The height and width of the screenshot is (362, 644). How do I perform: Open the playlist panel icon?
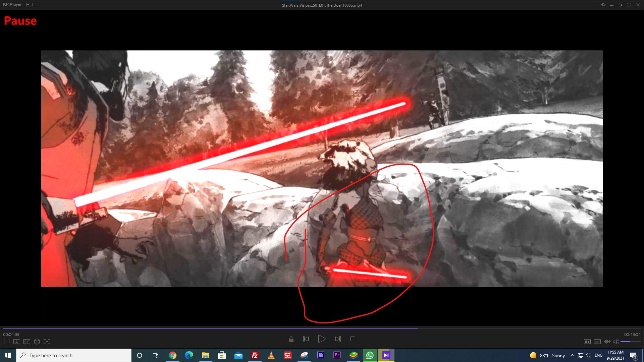click(7, 342)
